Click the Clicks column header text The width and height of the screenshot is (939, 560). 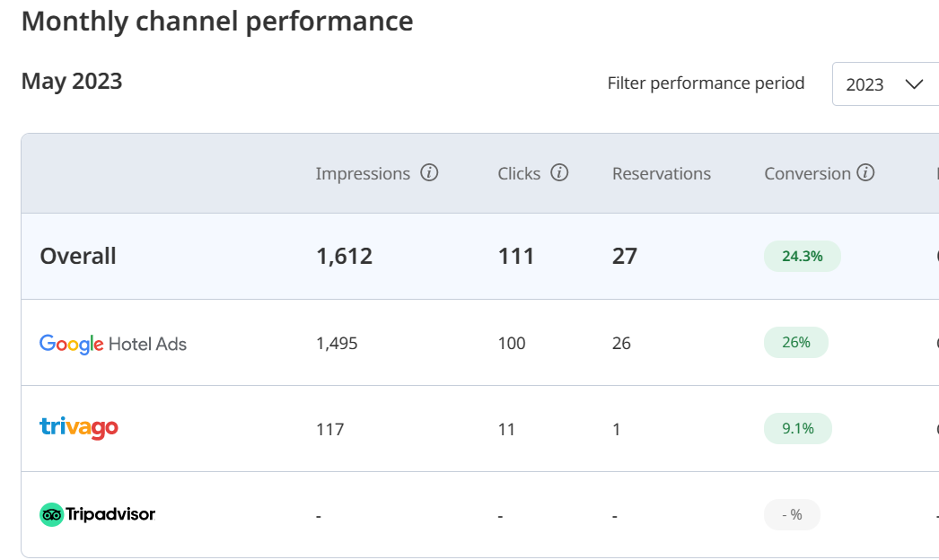(x=519, y=174)
